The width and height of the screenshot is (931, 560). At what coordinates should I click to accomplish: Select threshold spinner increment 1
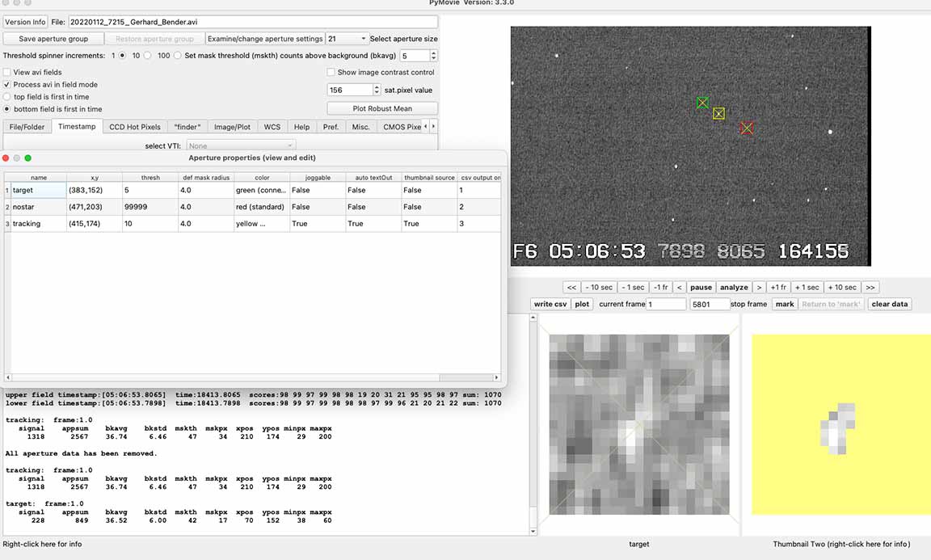click(122, 56)
